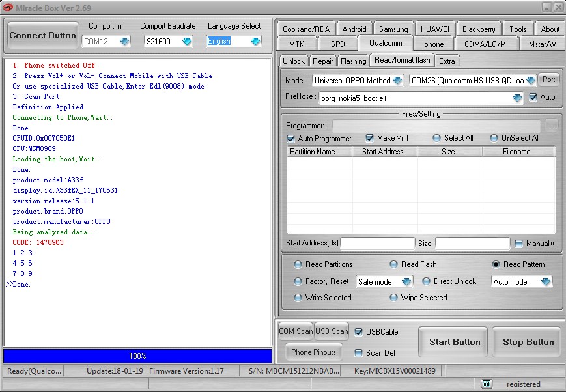Switch to the MTK tab
Viewport: 566px width, 392px height.
click(297, 44)
